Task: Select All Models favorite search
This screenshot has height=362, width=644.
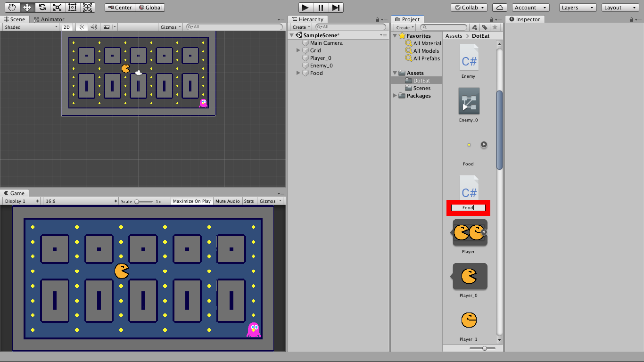Action: click(x=421, y=51)
